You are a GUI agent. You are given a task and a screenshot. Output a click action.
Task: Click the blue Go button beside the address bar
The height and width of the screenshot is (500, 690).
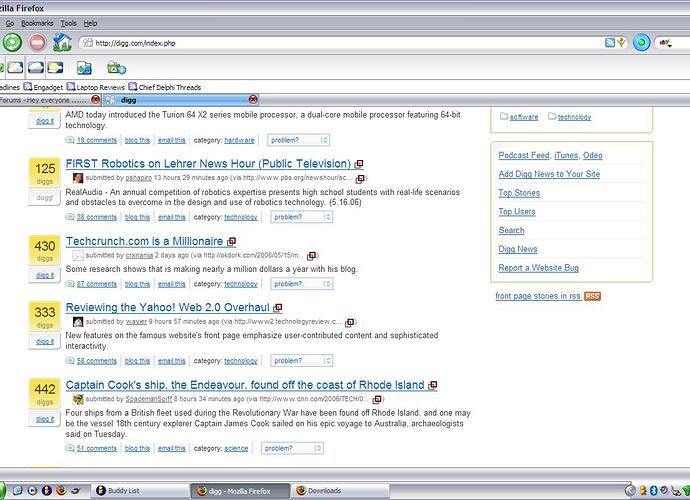[642, 43]
